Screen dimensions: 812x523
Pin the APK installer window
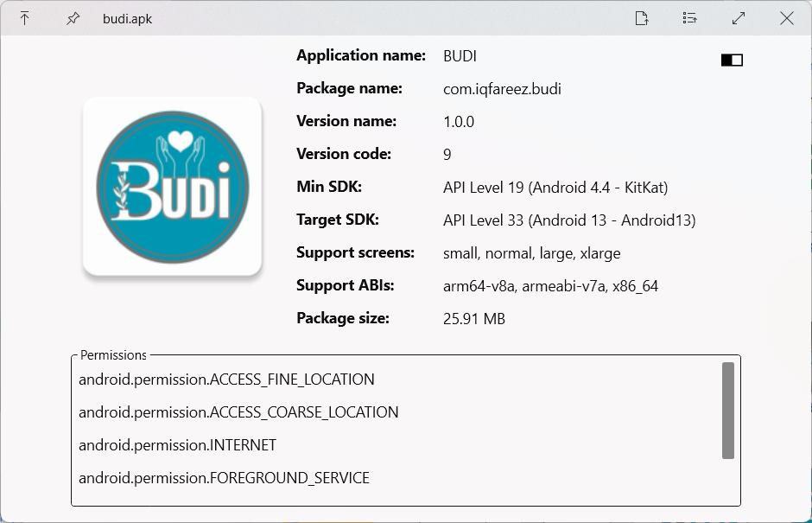73,17
